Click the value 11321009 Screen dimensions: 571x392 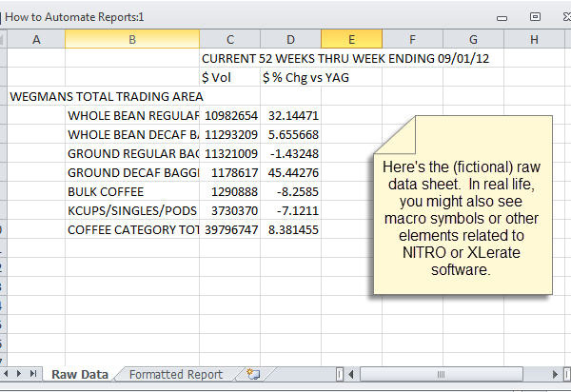tap(229, 153)
